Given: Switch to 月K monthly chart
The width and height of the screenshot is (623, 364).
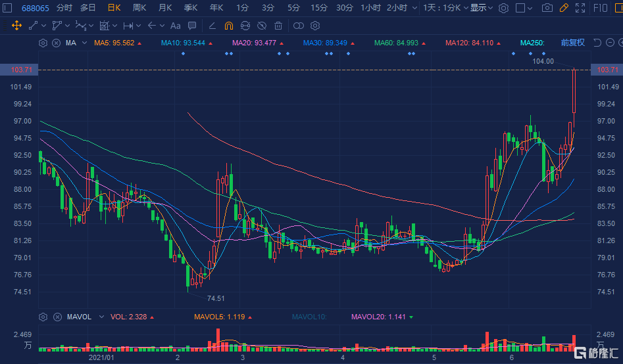Looking at the screenshot, I should [165, 8].
